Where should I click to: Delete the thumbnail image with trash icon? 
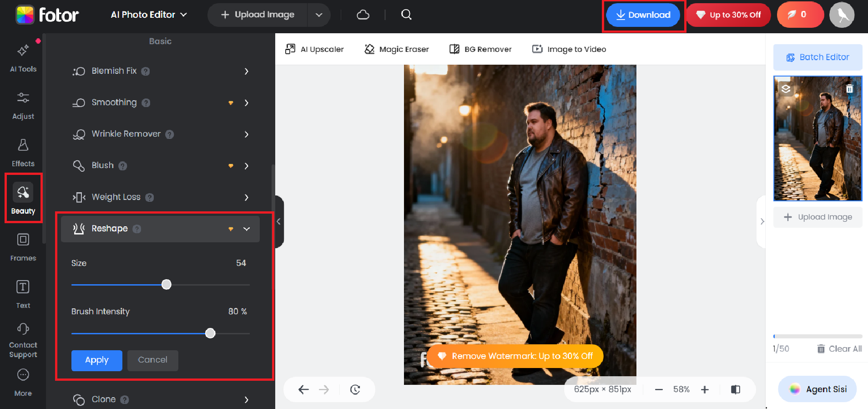[849, 89]
